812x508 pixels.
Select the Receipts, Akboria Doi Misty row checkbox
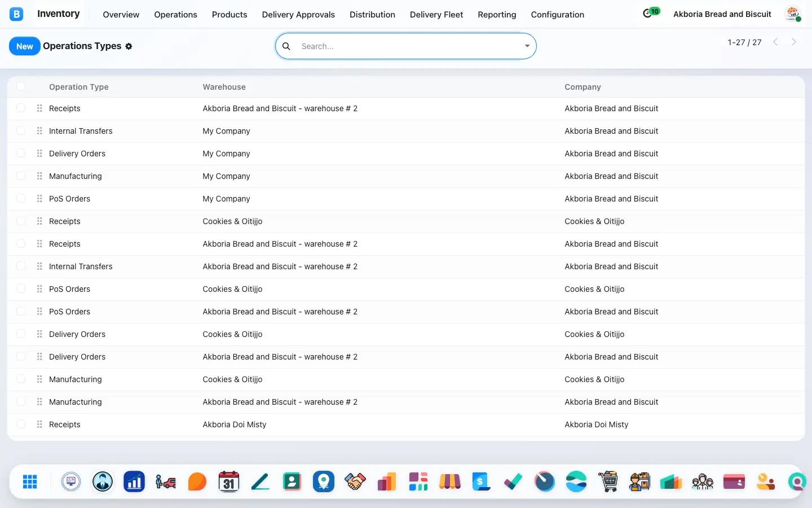point(21,424)
